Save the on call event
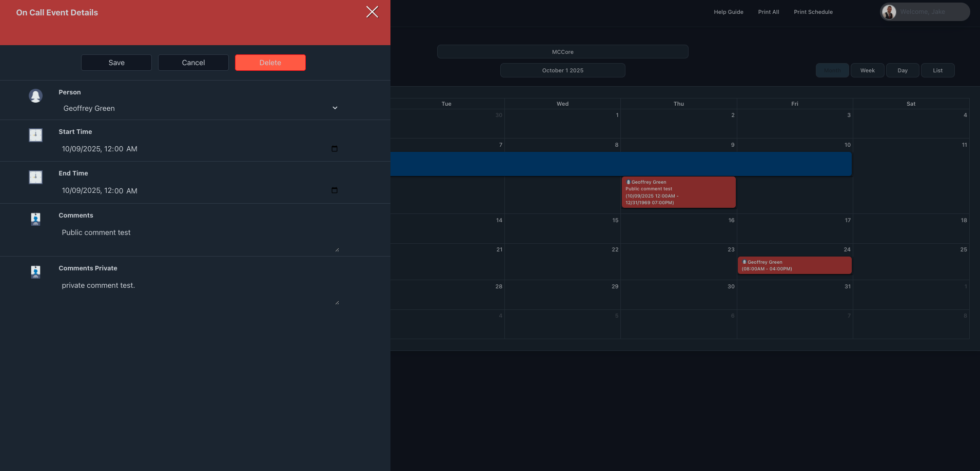 (x=116, y=63)
